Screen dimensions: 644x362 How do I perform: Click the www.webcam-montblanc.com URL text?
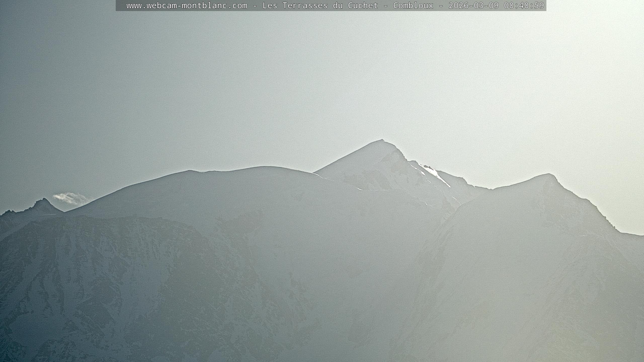coord(187,6)
